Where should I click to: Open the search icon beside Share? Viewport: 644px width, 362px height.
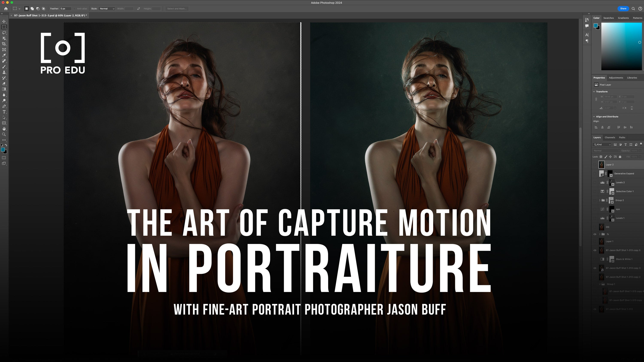(633, 9)
